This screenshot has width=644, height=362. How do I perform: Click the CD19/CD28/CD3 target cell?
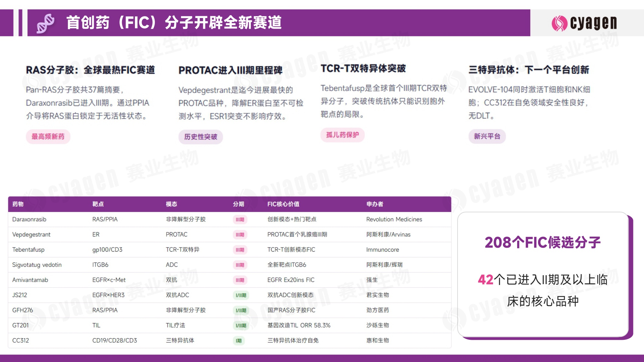tap(115, 340)
